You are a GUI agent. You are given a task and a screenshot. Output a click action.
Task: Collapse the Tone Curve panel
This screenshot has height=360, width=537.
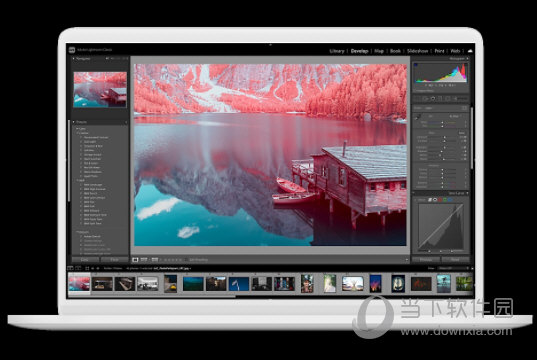(467, 193)
